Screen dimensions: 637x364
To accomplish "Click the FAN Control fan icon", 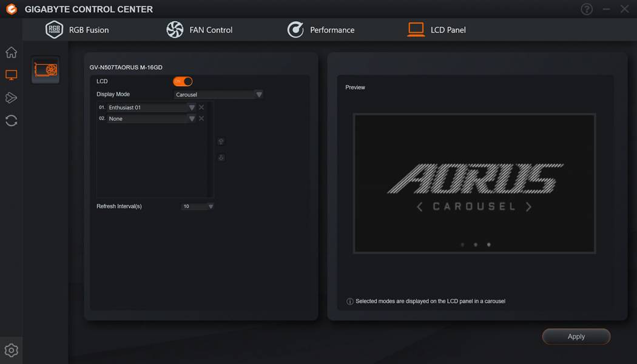I will [x=175, y=30].
